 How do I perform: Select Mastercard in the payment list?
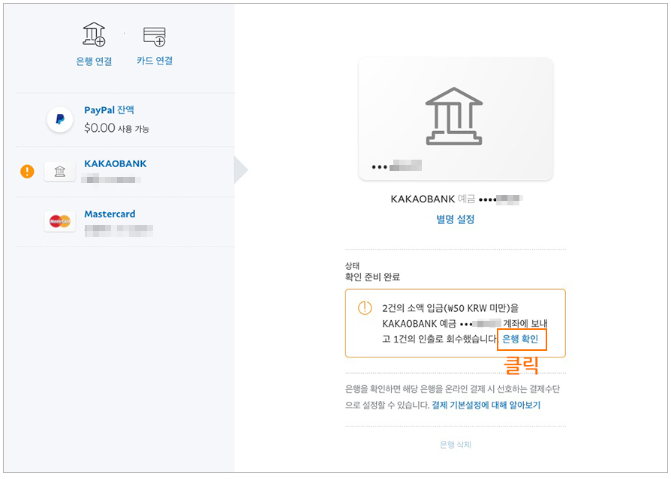pos(110,214)
